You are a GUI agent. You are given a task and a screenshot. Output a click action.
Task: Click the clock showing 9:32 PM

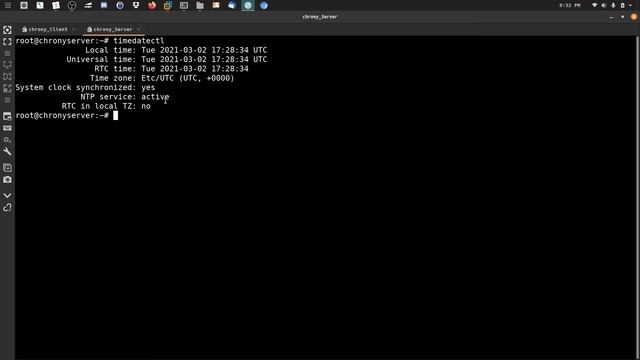[570, 5]
